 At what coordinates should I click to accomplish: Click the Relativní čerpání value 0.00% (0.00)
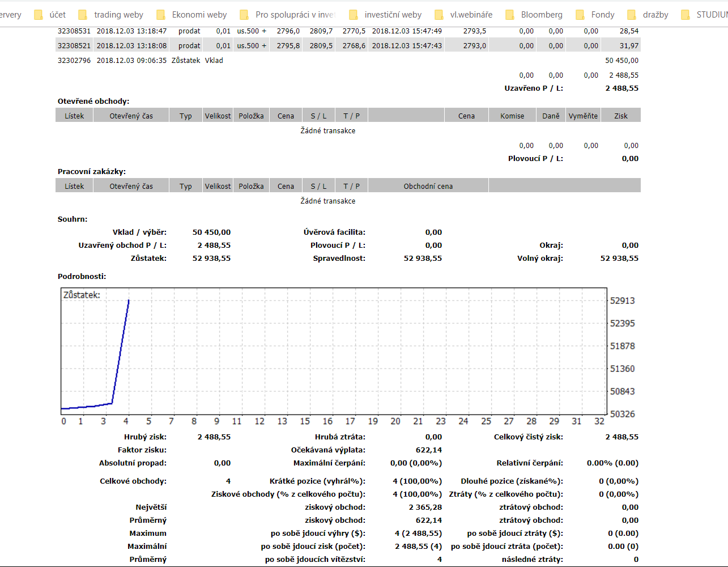click(612, 463)
